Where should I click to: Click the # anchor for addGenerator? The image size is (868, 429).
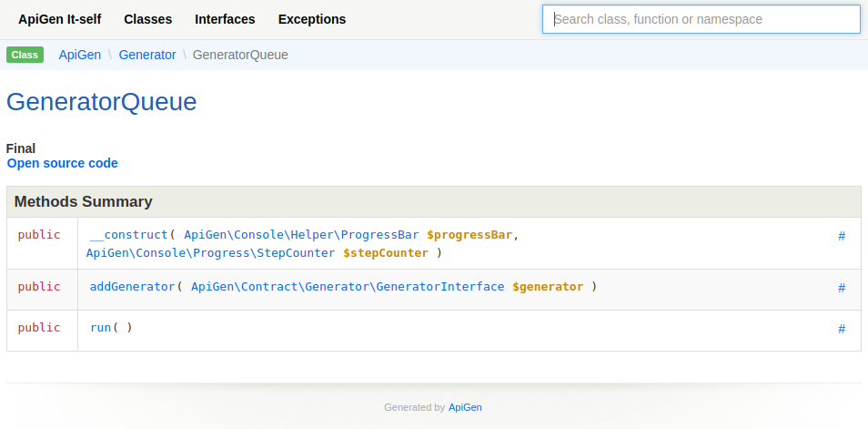tap(842, 288)
